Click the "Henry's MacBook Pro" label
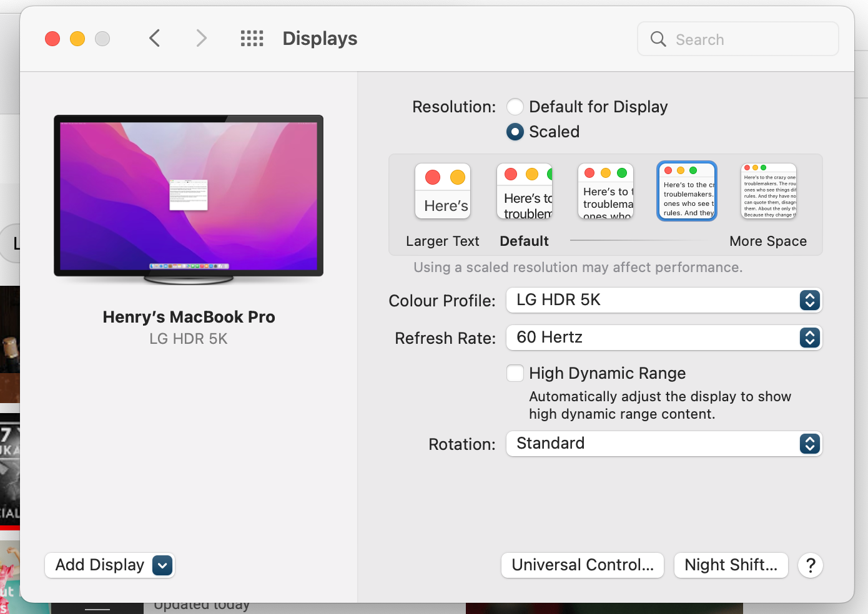The height and width of the screenshot is (614, 868). click(189, 317)
